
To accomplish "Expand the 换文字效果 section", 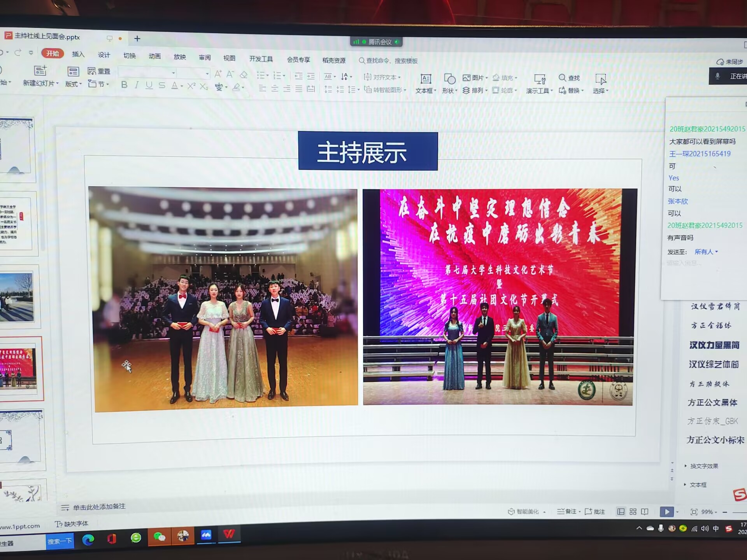I will 703,466.
